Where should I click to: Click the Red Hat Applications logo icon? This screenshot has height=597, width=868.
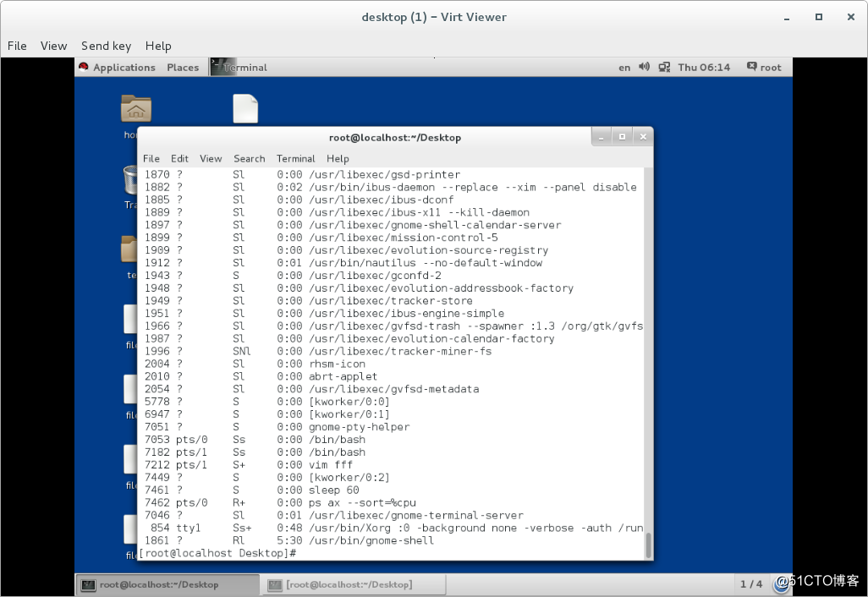[x=84, y=67]
